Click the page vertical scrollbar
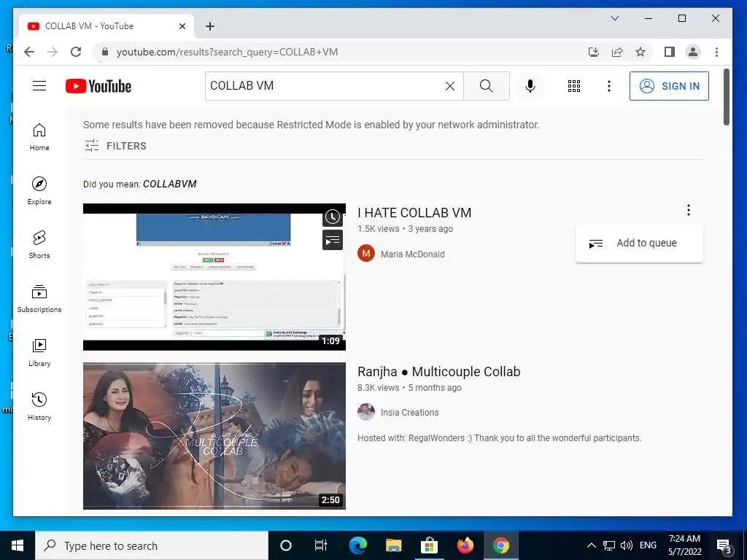Viewport: 747px width, 560px height. (x=727, y=97)
